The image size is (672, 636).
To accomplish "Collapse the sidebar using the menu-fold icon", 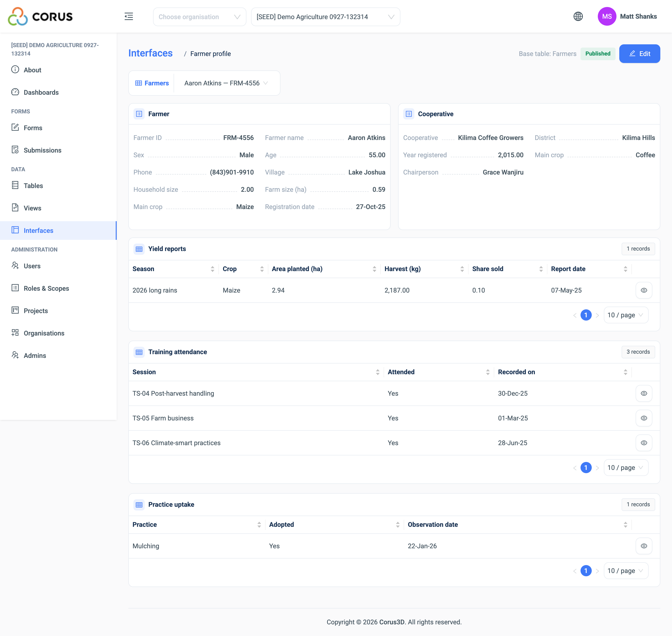I will [x=129, y=16].
